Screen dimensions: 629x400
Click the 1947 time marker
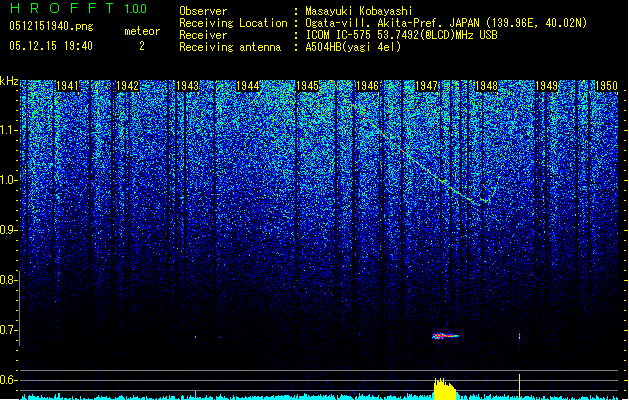pyautogui.click(x=426, y=86)
